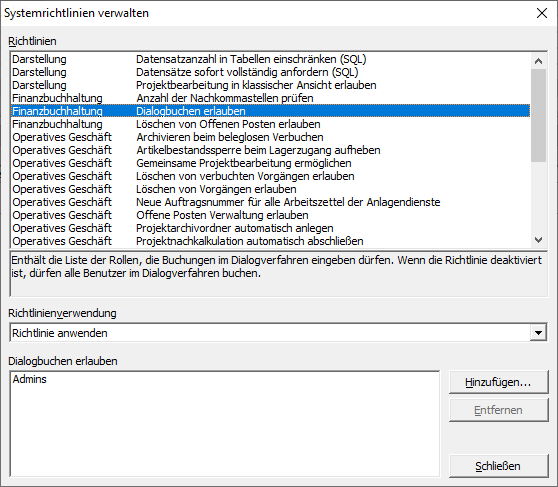
Task: Select 'Gemeinsame Projektbearbeitung ermöglichen' row
Action: point(270,163)
